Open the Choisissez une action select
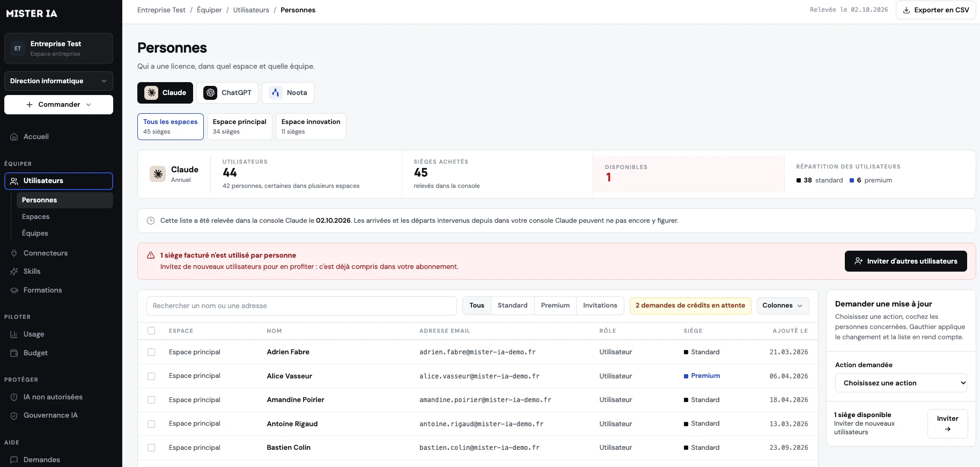The height and width of the screenshot is (467, 980). pos(901,383)
